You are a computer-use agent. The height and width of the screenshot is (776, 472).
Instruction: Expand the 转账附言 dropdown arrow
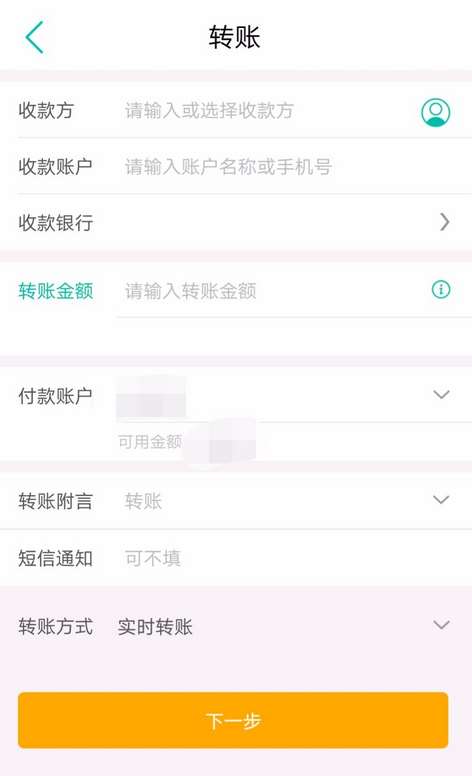[441, 499]
